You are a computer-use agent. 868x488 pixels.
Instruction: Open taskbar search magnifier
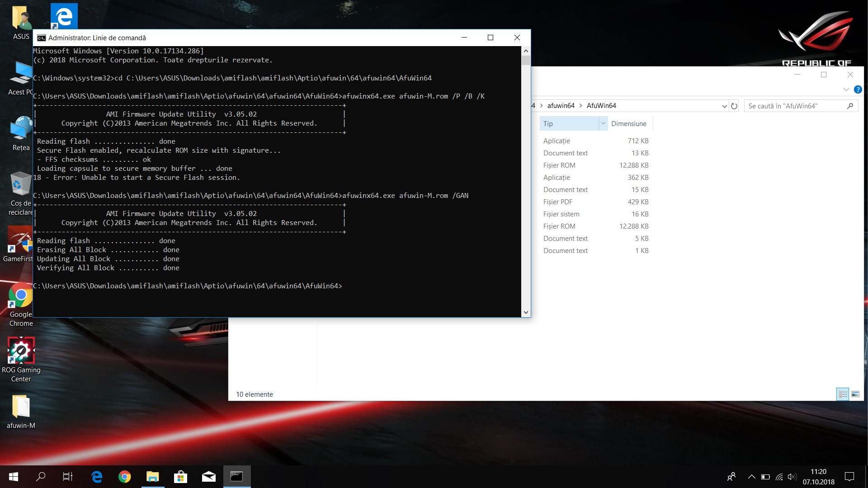[x=41, y=477]
